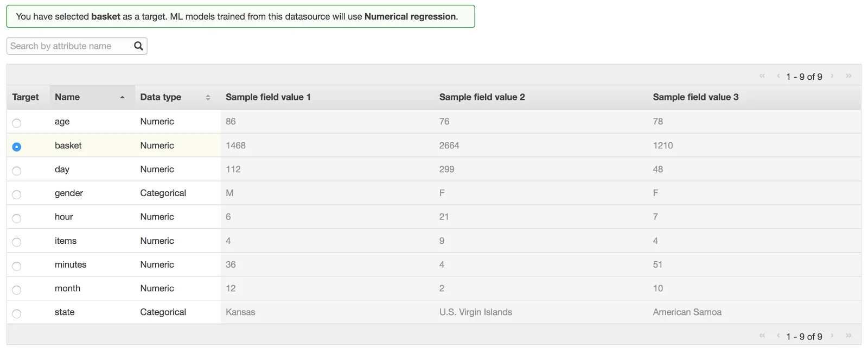The height and width of the screenshot is (353, 868).
Task: Go to first page using top pagination
Action: pyautogui.click(x=762, y=76)
